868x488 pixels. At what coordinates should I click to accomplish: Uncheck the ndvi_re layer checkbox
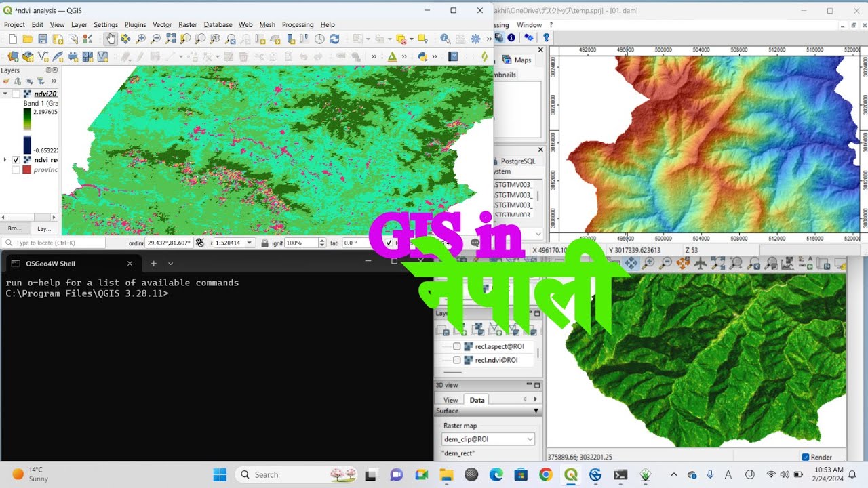coord(16,160)
